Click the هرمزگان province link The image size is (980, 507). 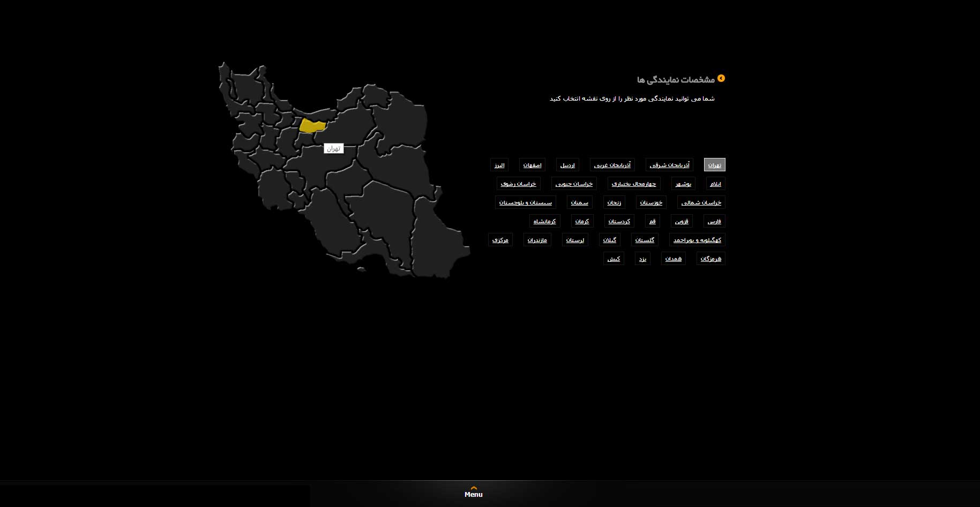pyautogui.click(x=710, y=259)
